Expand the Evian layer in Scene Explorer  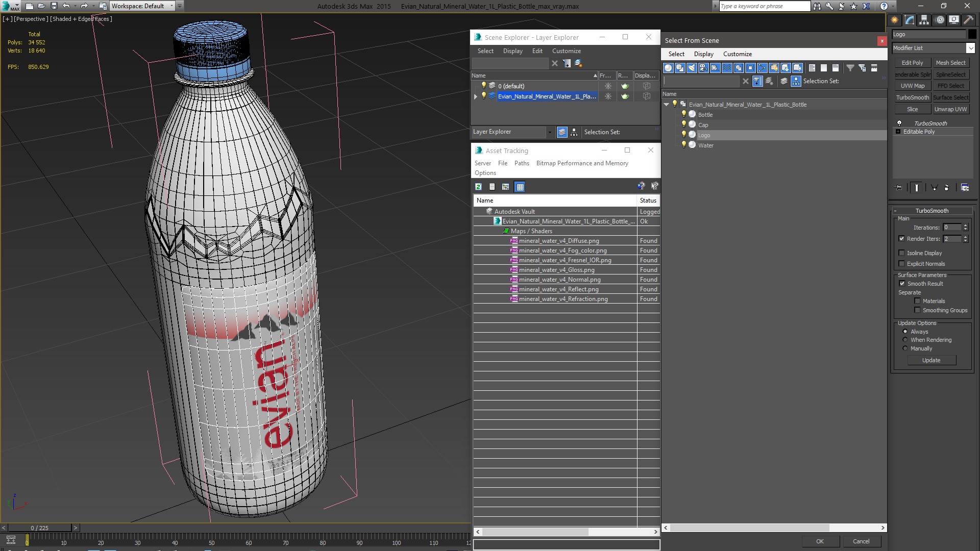(476, 96)
